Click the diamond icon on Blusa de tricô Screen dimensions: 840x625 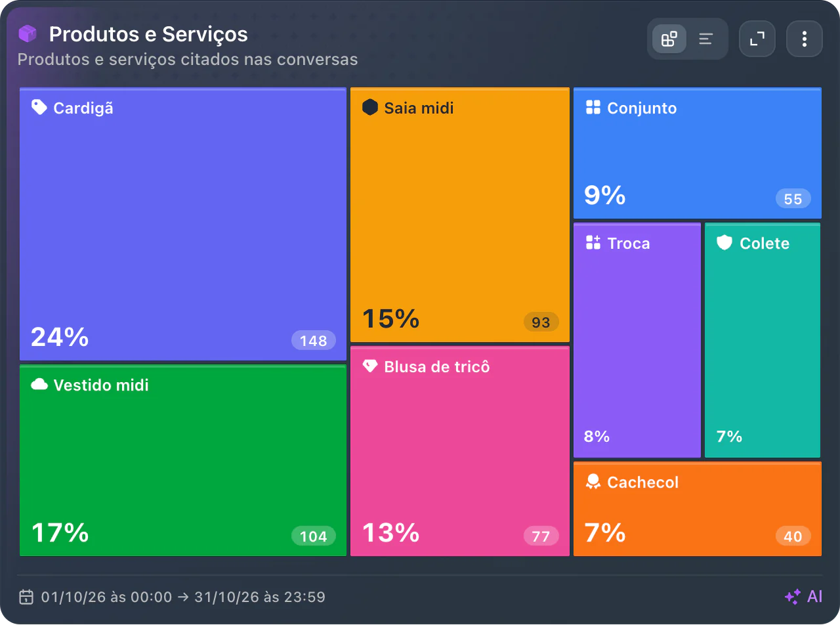point(370,366)
